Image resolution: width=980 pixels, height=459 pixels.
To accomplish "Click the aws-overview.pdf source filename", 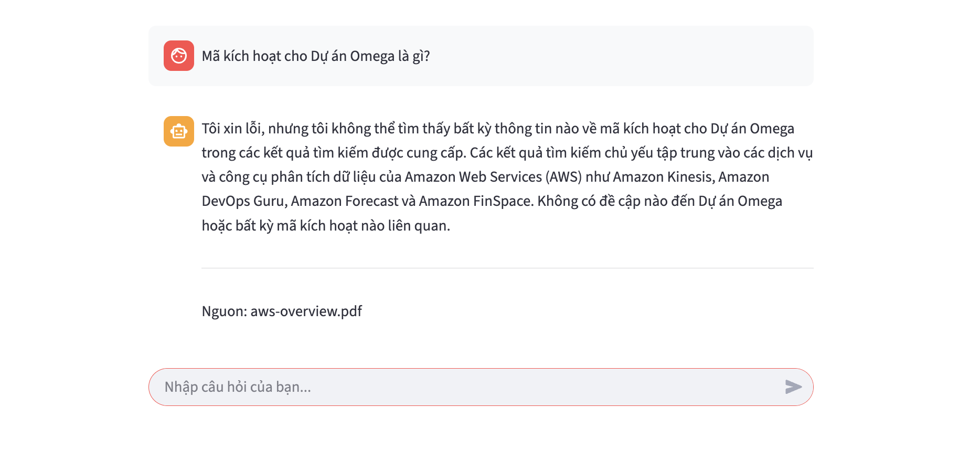I will [306, 311].
